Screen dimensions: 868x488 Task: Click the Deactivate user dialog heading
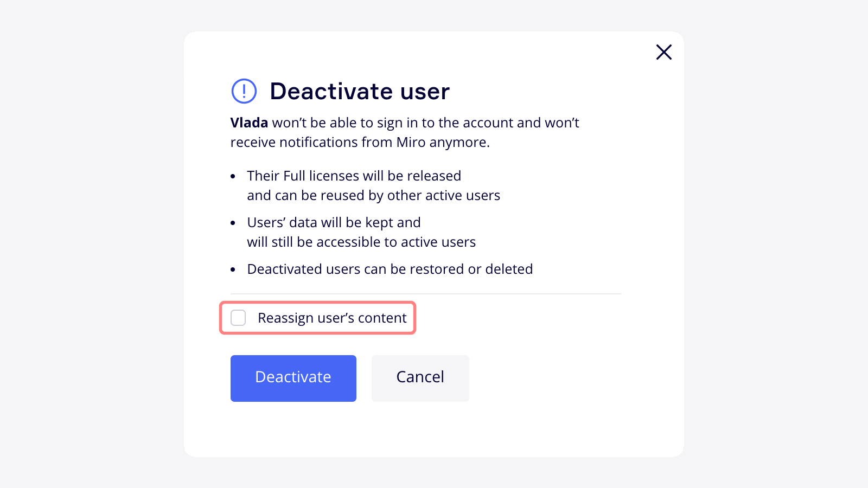tap(359, 91)
